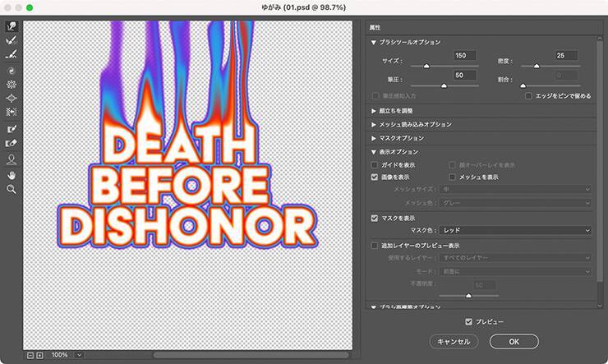The width and height of the screenshot is (608, 364).
Task: Enable ガイドを表示 checkbox
Action: pyautogui.click(x=374, y=165)
